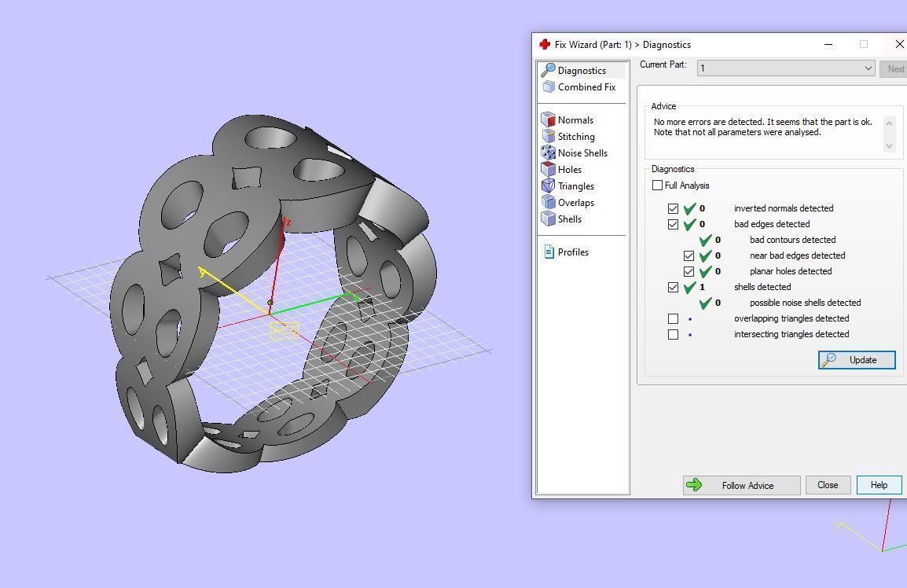Click the Overlaps icon
This screenshot has width=907, height=588.
548,202
